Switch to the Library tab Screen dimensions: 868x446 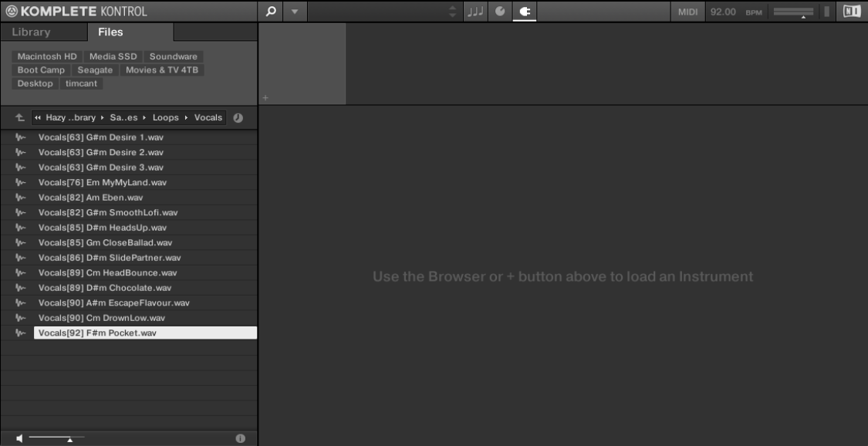[34, 32]
